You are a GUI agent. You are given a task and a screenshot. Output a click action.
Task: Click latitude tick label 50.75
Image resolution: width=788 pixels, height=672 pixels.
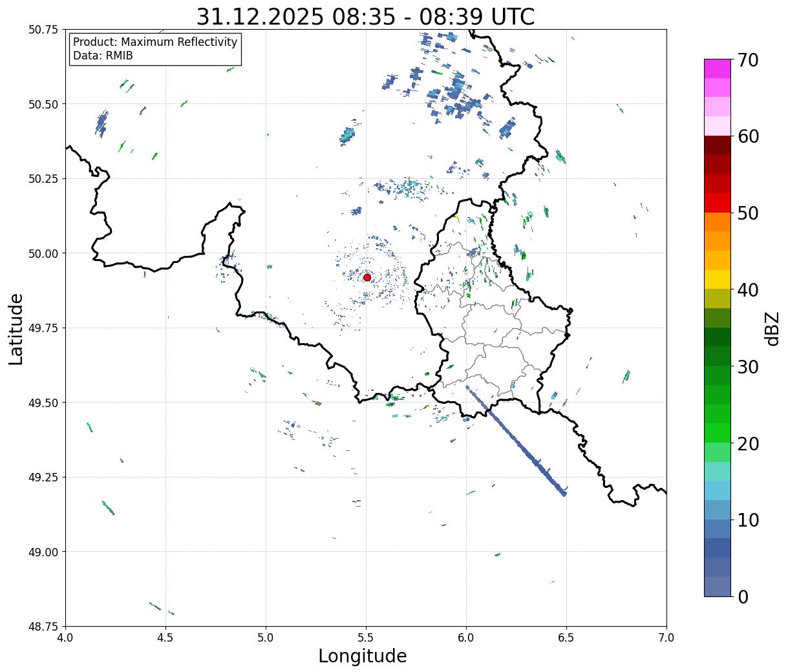point(43,30)
